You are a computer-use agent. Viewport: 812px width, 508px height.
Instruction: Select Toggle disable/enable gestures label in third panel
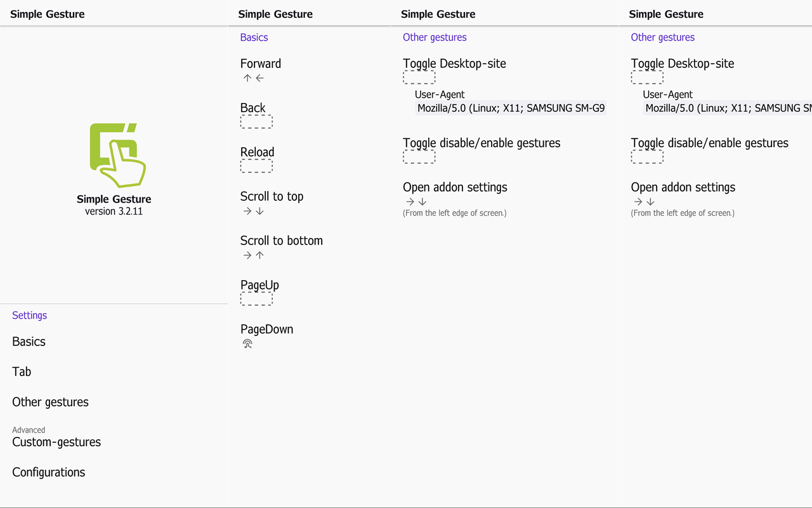click(481, 143)
